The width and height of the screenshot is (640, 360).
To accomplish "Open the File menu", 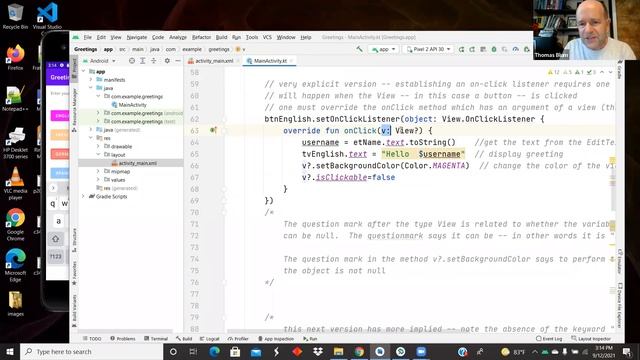I will 87,37.
